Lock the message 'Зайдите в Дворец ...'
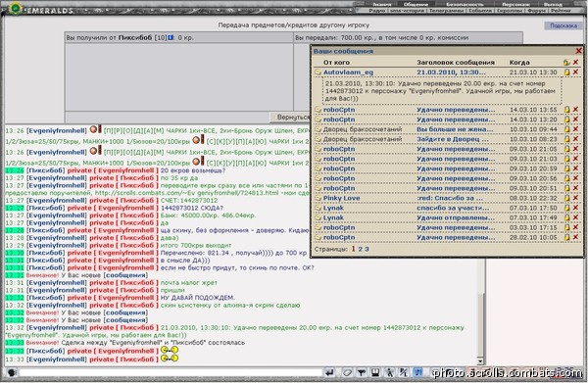588x383 pixels. click(x=567, y=139)
